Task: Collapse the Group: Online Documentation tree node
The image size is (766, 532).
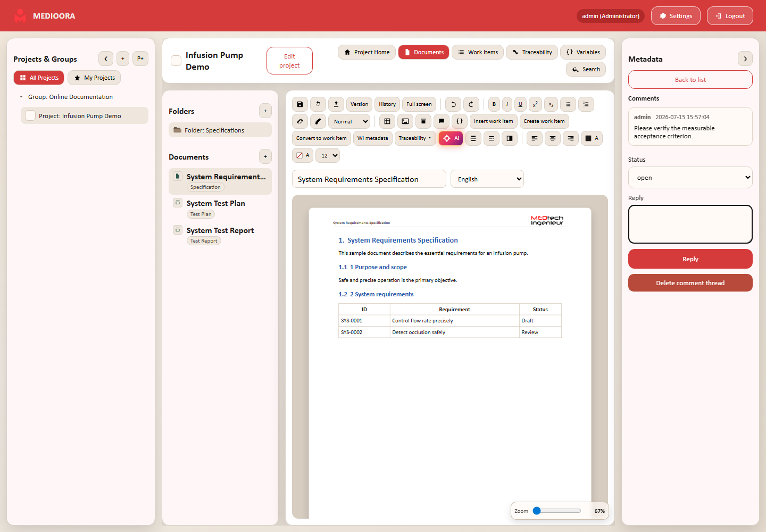Action: click(x=21, y=97)
